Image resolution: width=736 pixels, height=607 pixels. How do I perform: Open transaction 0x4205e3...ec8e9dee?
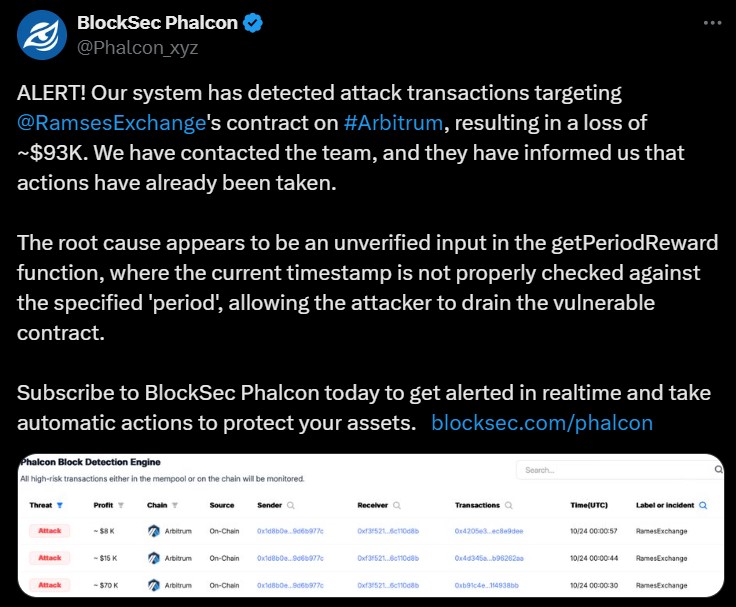[489, 531]
